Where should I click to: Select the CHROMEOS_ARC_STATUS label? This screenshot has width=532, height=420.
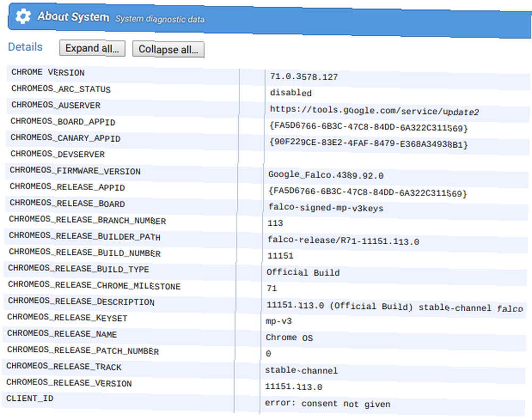coord(61,88)
